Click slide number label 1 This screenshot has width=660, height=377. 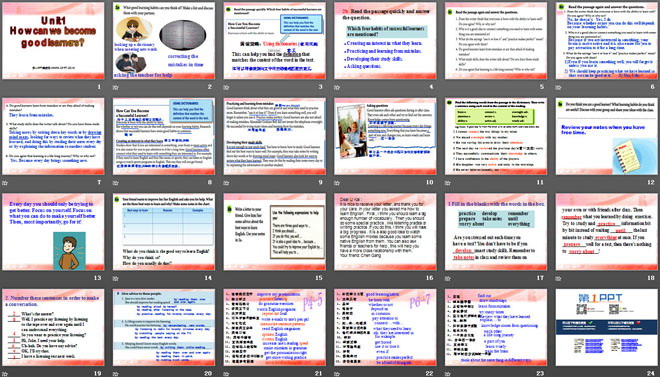pos(99,87)
